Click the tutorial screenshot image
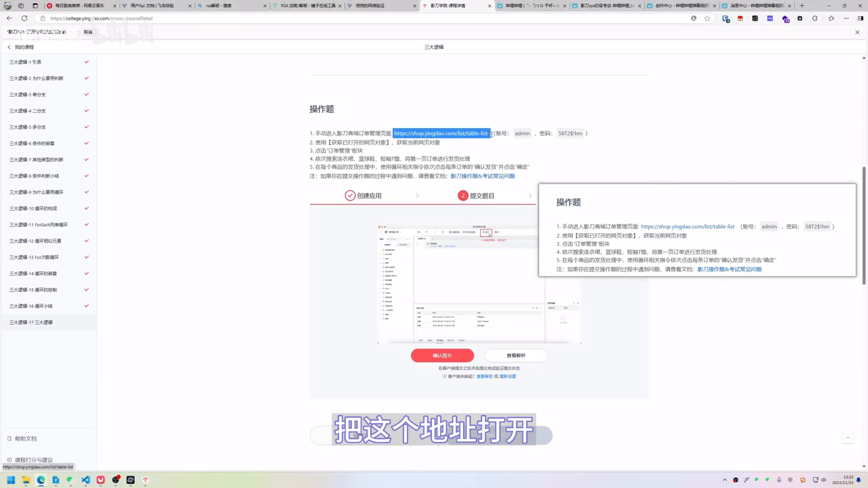Viewport: 868px width, 488px height. [x=479, y=283]
